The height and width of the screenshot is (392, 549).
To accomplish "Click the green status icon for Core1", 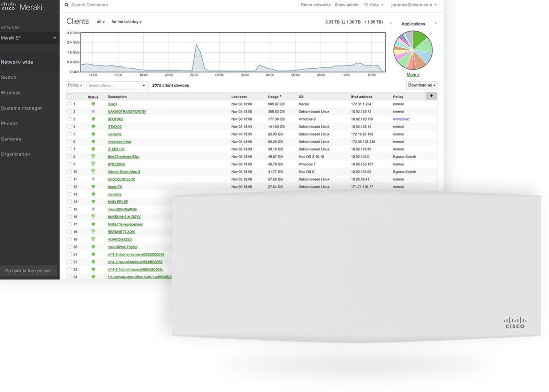I will pyautogui.click(x=93, y=104).
